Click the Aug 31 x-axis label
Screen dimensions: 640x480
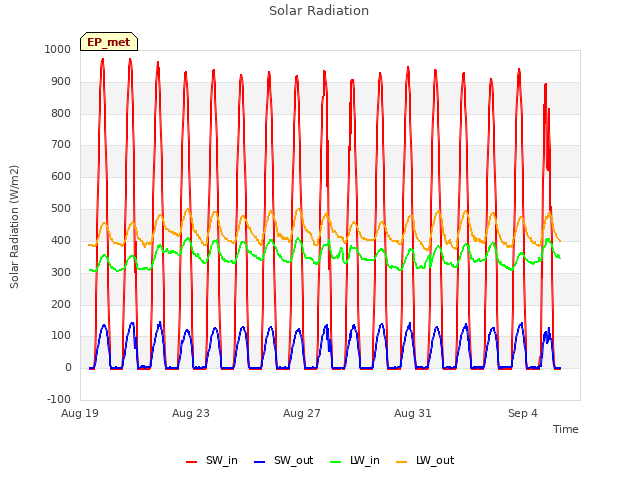(x=413, y=413)
